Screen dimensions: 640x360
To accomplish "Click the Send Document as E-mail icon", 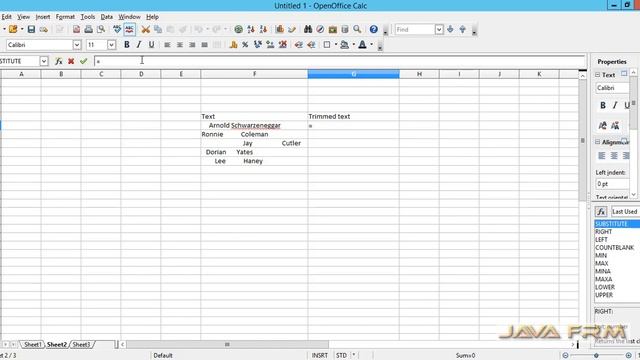I will pyautogui.click(x=43, y=29).
